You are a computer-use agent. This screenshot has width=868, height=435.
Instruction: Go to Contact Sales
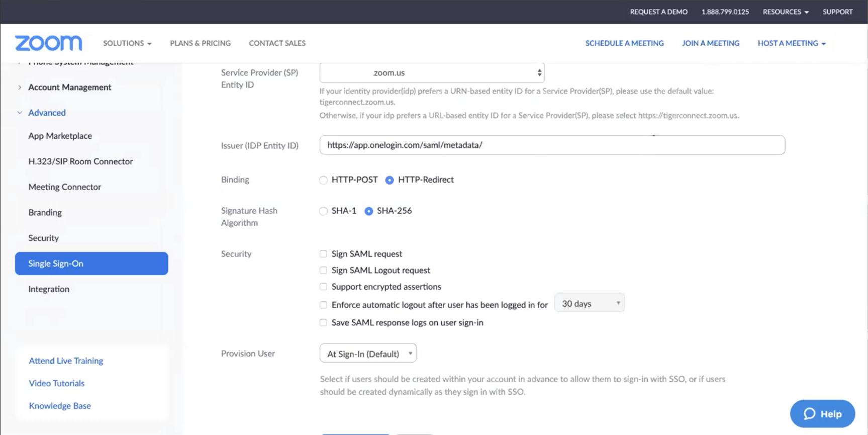coord(277,43)
